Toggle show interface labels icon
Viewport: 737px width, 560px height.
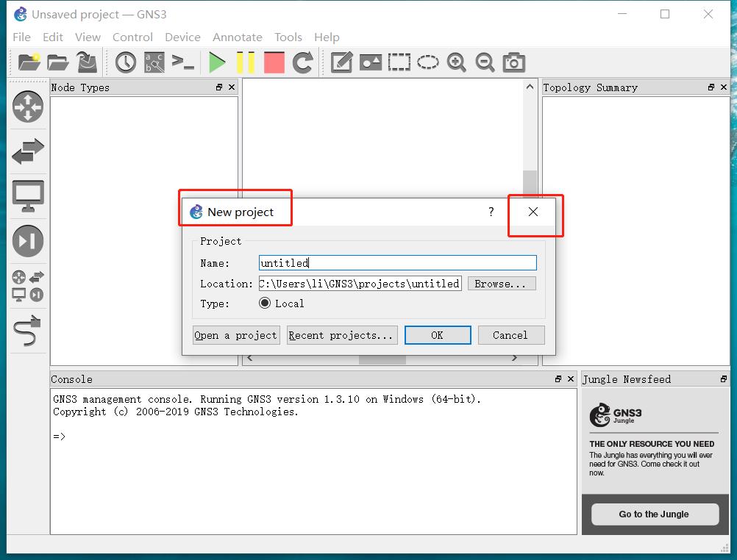154,62
